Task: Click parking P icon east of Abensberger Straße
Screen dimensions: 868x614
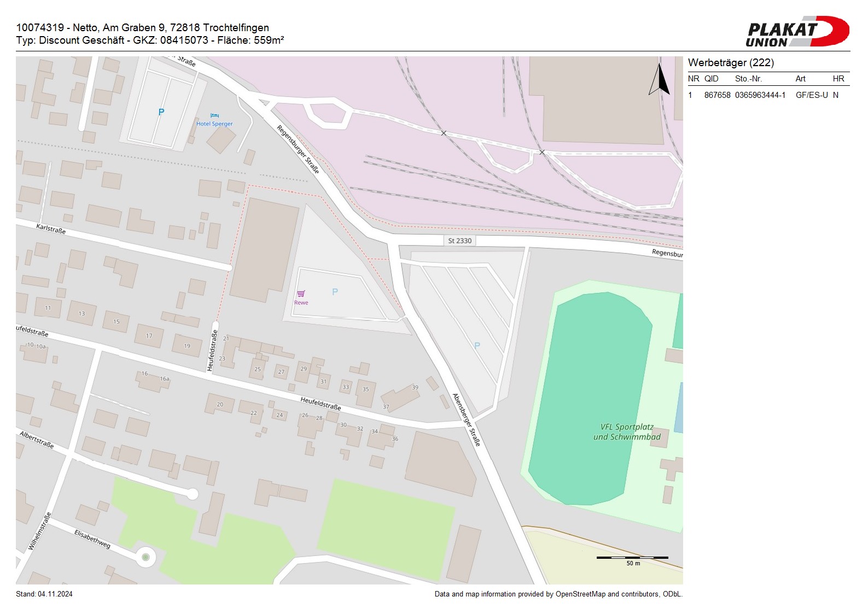Action: (477, 346)
